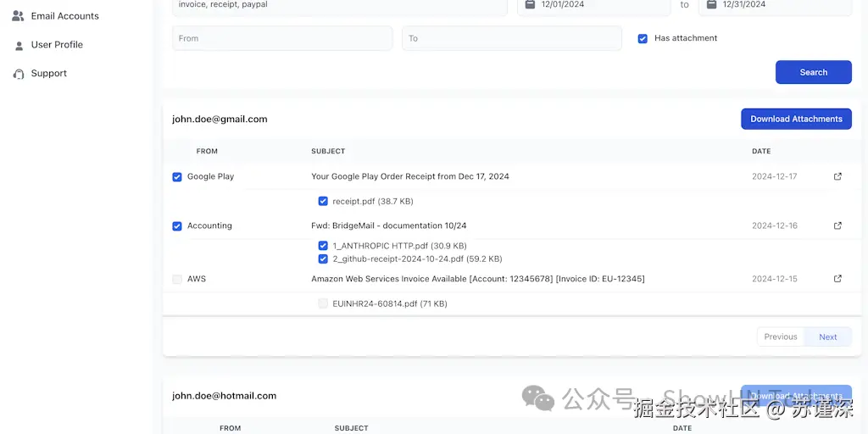
Task: Click subject Fwd: BridgeMail - documentation 10/24
Action: pos(388,225)
